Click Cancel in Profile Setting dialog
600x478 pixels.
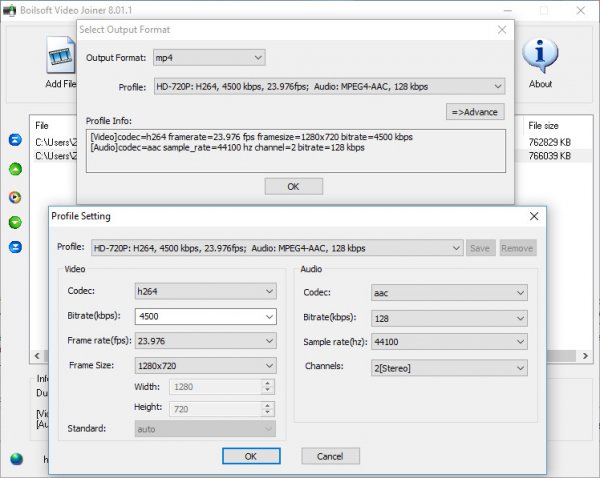pos(330,456)
